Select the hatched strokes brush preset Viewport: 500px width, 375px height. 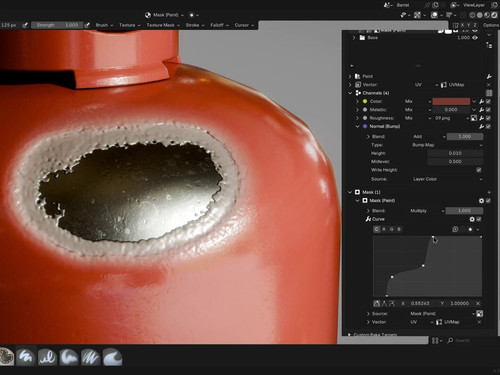click(x=90, y=357)
